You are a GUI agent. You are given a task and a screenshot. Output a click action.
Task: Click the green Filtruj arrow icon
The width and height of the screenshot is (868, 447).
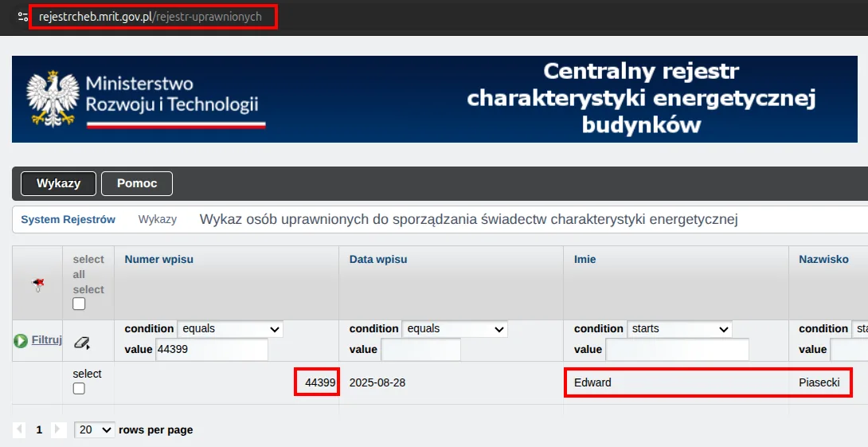tap(21, 341)
